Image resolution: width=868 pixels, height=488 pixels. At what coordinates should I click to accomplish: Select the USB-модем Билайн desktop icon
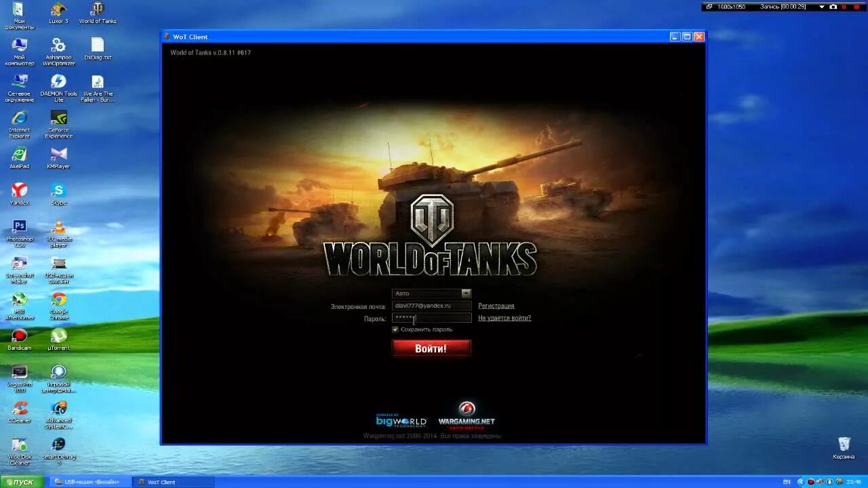[x=58, y=270]
